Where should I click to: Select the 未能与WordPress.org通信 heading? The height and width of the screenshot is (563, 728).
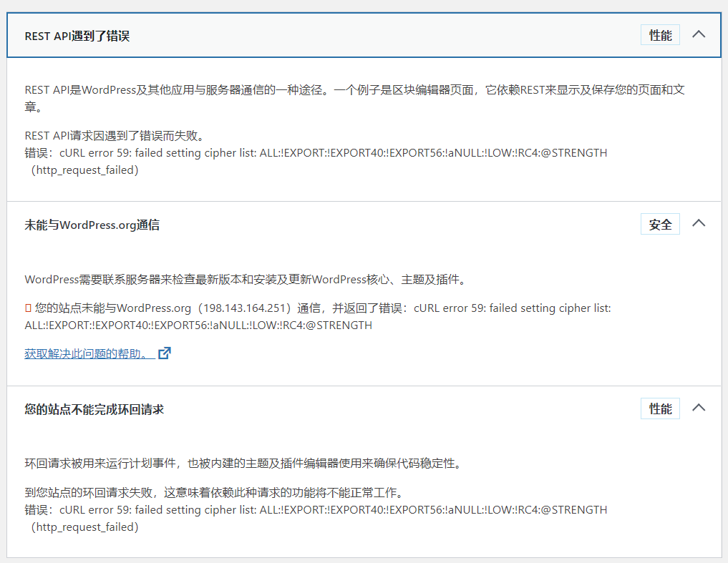coord(92,225)
